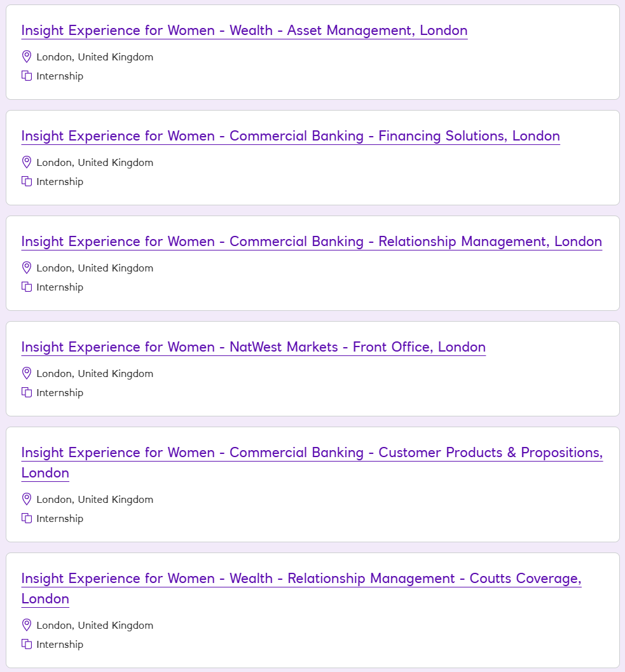Click Internship label in Customer Products card
Viewport: 625px width, 672px height.
[x=60, y=518]
